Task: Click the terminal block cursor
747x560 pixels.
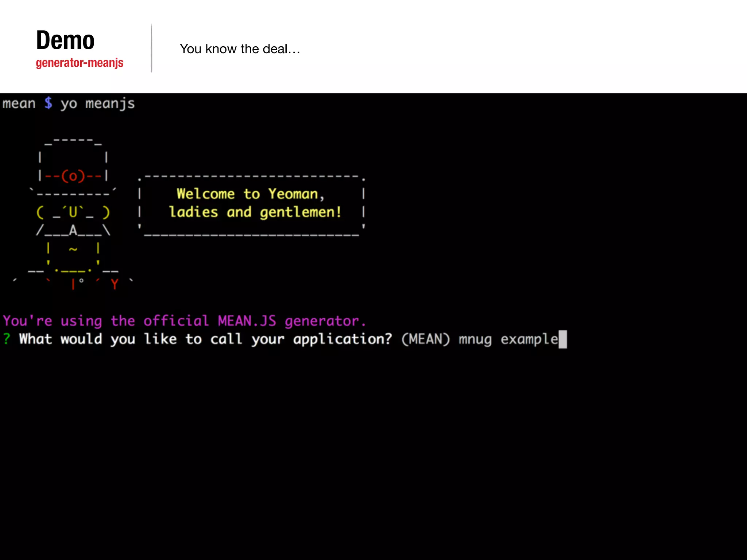Action: click(x=563, y=339)
